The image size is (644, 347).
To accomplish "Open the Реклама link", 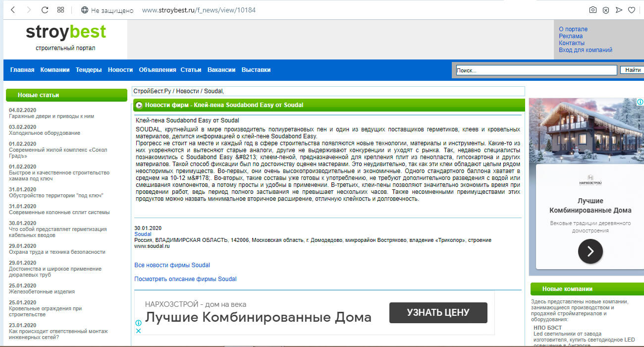I will pyautogui.click(x=571, y=36).
